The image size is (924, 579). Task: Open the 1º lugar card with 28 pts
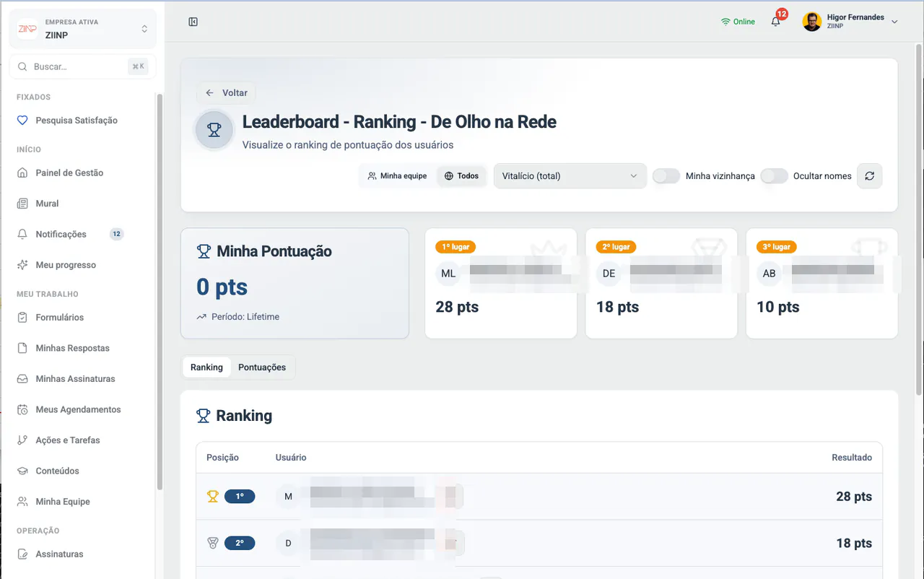pyautogui.click(x=501, y=283)
